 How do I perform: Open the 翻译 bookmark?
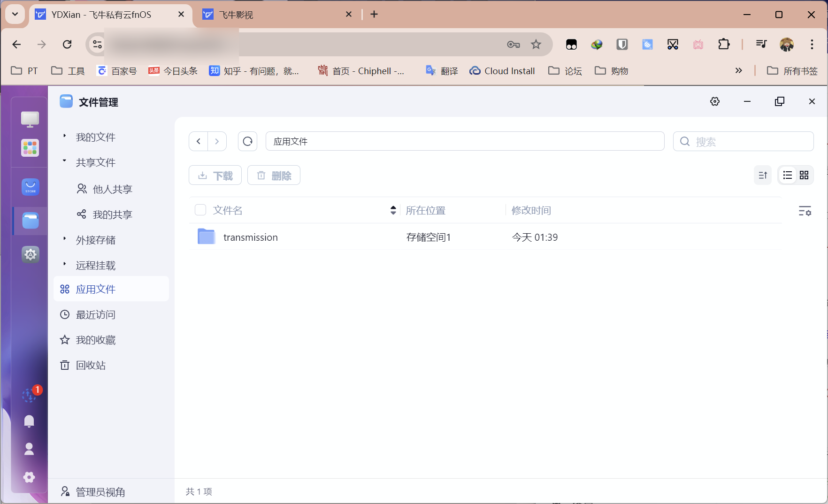[442, 71]
